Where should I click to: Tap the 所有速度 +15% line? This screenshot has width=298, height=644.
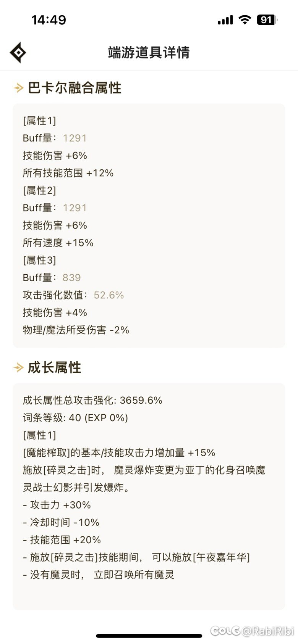(x=58, y=243)
